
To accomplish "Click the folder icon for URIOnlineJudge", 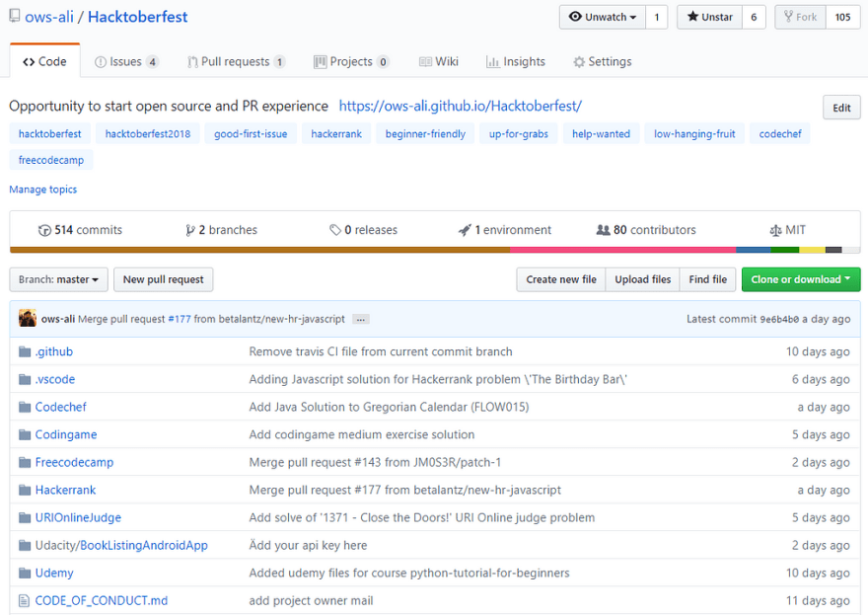I will [x=25, y=518].
